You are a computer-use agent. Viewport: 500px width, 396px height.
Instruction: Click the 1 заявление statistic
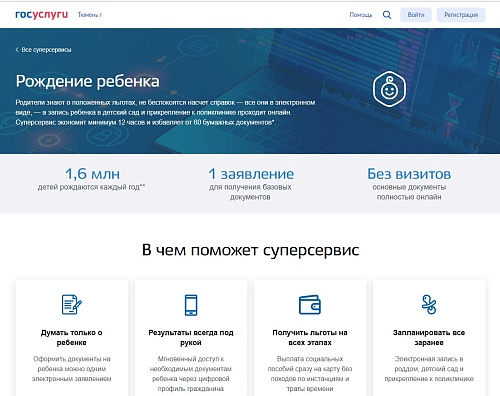coord(251,174)
